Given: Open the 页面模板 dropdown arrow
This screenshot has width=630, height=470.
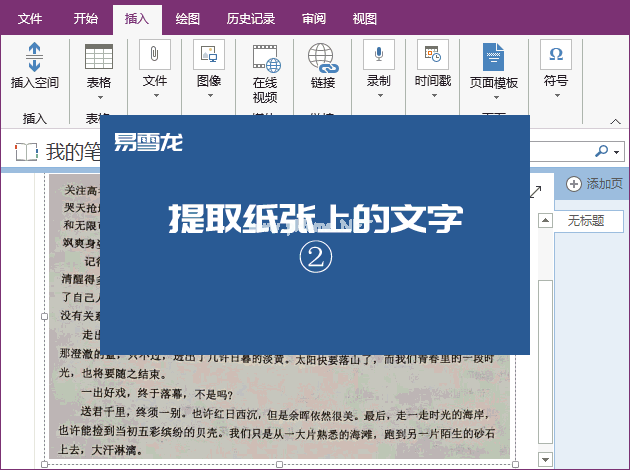Looking at the screenshot, I should coord(496,97).
